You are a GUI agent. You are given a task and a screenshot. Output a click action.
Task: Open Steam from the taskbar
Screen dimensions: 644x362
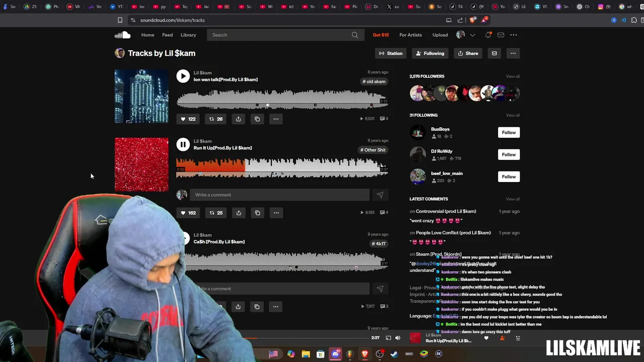tap(394, 354)
